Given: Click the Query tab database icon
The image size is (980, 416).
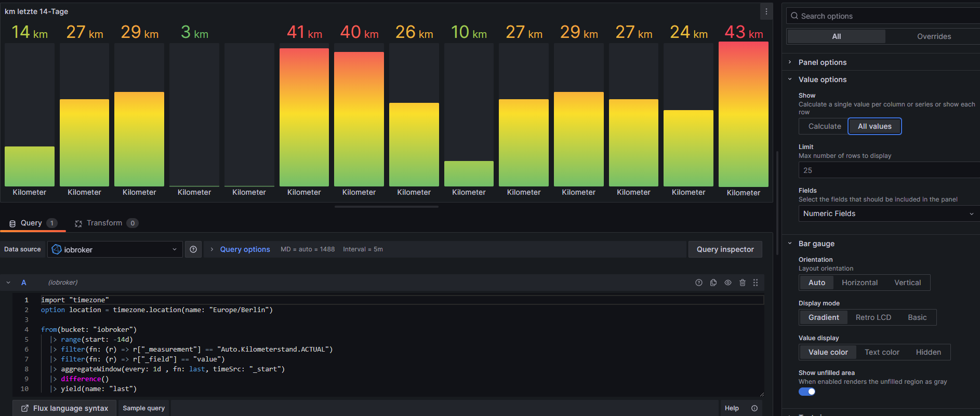Looking at the screenshot, I should (x=12, y=223).
